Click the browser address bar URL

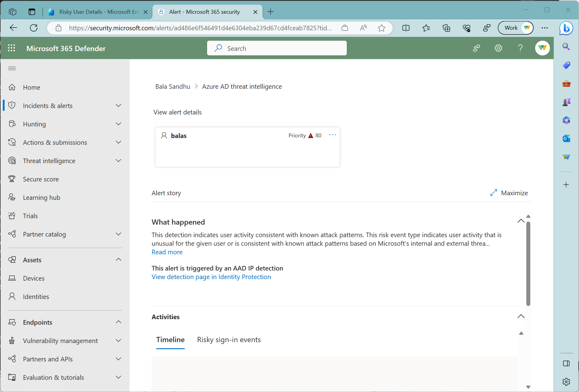click(x=200, y=28)
